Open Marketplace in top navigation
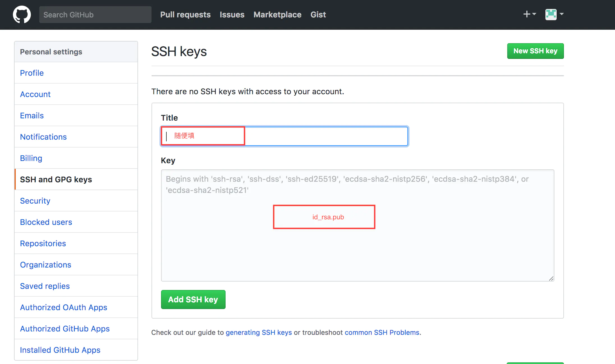 click(x=277, y=15)
